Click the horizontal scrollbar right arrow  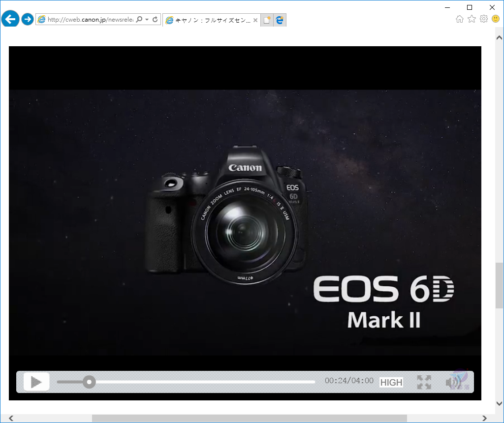pos(484,418)
